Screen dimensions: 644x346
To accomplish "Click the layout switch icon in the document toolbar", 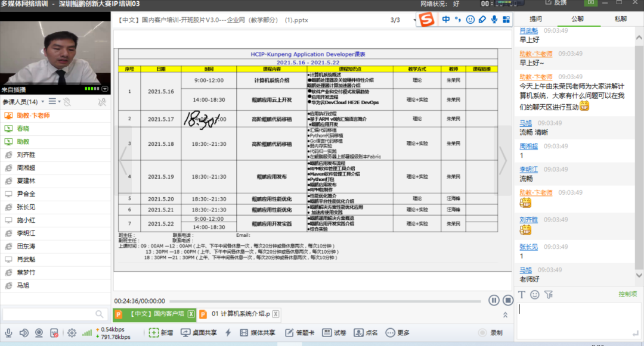I will pyautogui.click(x=506, y=19).
